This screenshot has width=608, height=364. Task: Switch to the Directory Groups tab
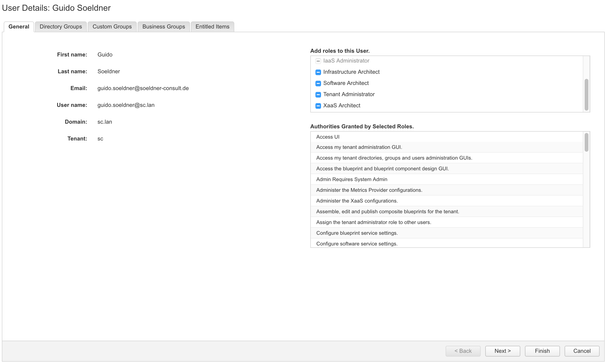click(x=61, y=27)
